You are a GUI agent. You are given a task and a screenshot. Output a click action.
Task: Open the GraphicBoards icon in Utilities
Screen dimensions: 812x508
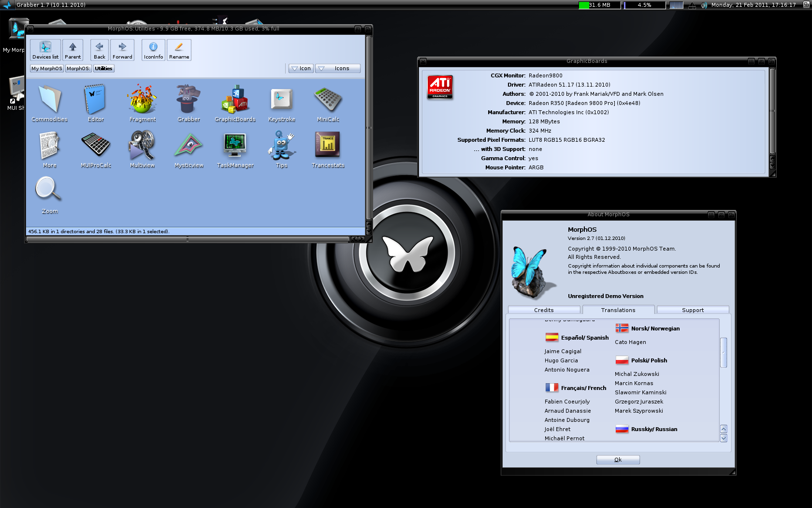[x=235, y=103]
